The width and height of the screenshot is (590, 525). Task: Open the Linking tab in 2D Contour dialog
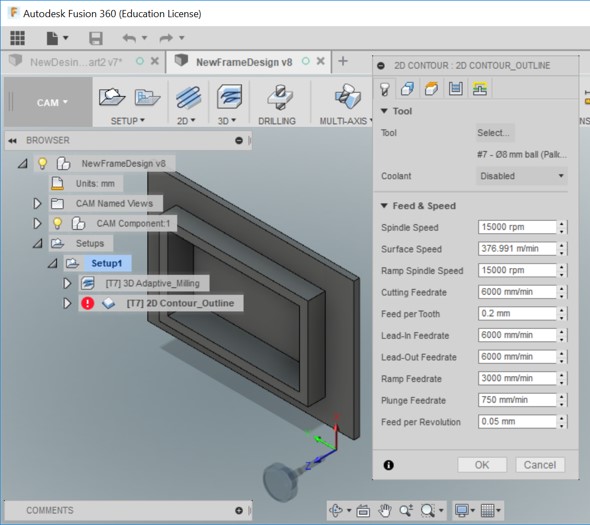click(x=480, y=89)
